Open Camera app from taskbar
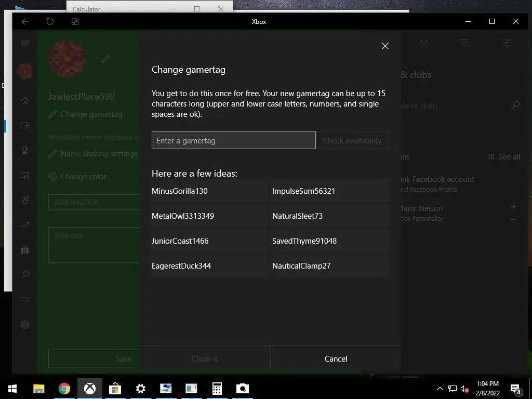 [242, 389]
